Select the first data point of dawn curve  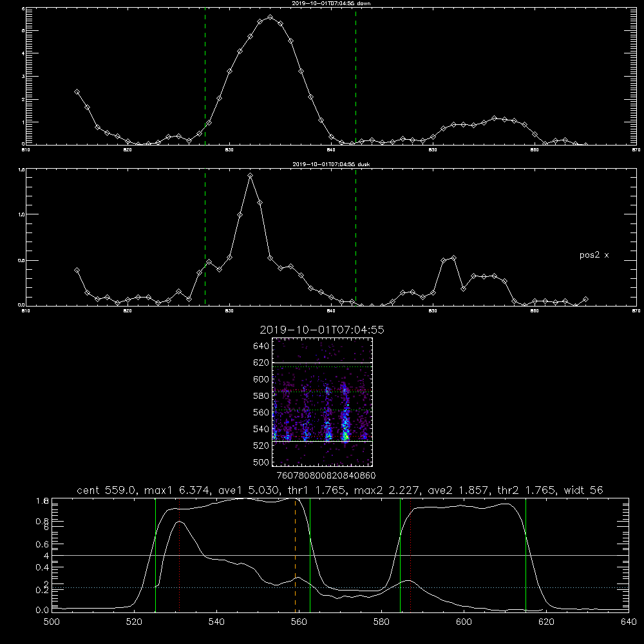click(x=77, y=92)
